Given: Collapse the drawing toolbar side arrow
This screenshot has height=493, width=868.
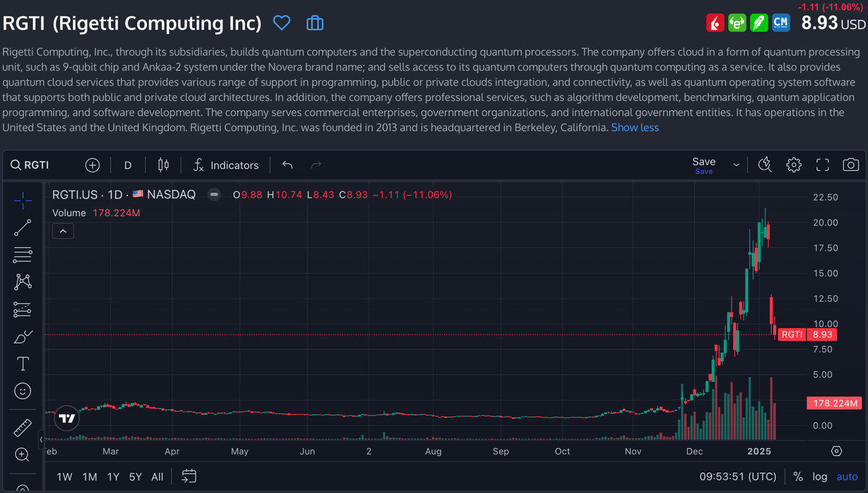Looking at the screenshot, I should [x=41, y=440].
